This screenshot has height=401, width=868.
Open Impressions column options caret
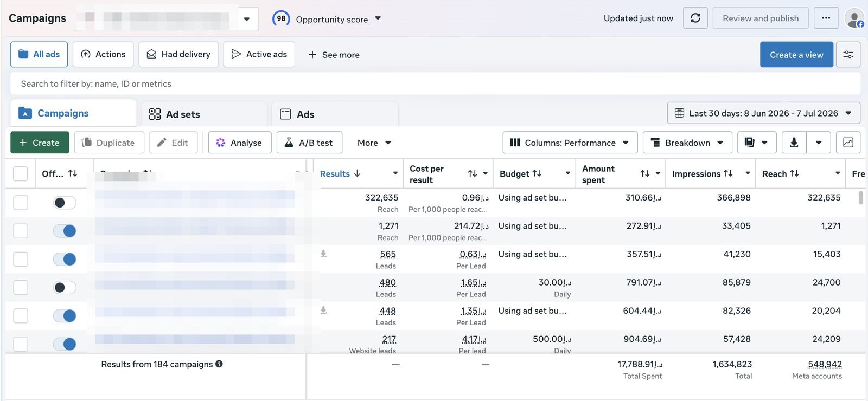(x=748, y=173)
